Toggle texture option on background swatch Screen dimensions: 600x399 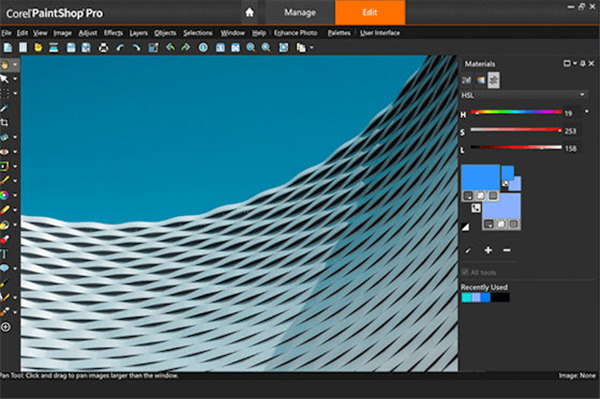click(501, 224)
